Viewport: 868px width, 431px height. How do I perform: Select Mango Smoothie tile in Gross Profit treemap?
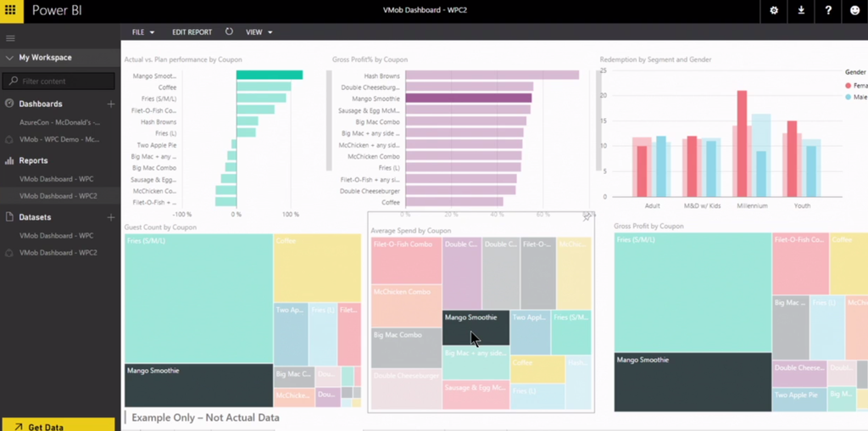693,383
